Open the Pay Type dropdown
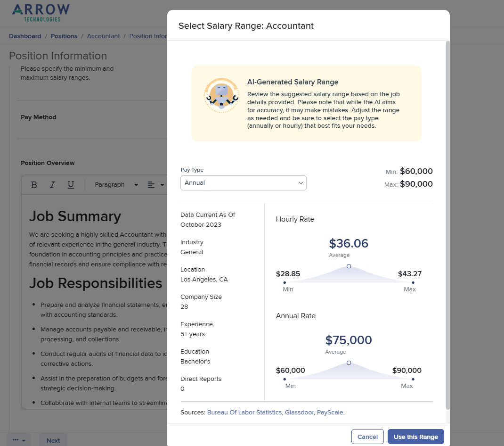 click(243, 182)
